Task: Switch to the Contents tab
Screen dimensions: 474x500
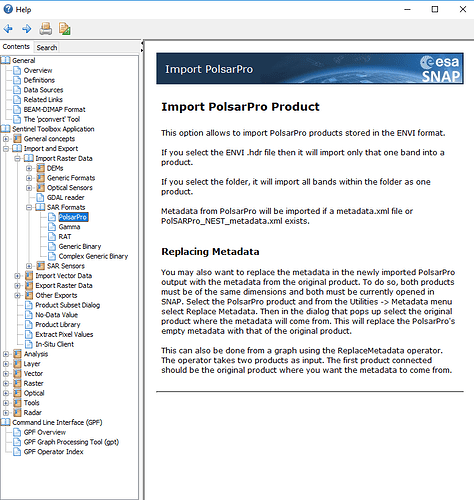Action: pos(16,47)
